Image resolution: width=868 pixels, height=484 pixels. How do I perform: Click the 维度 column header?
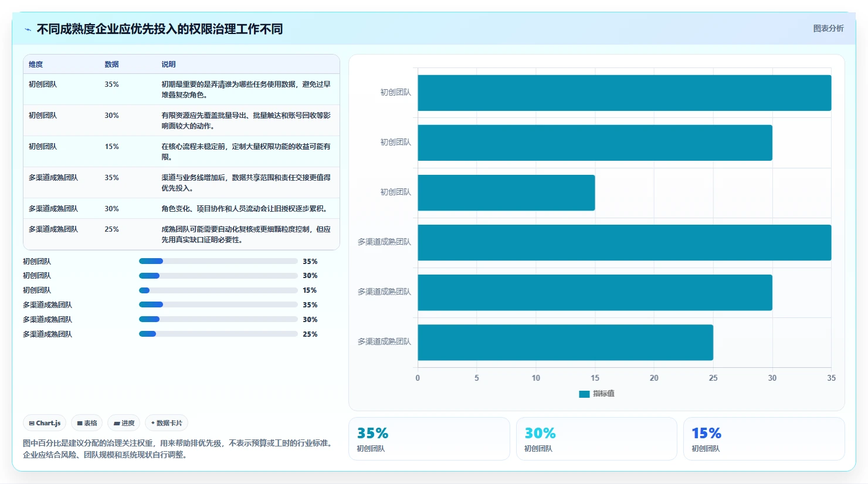pyautogui.click(x=36, y=65)
